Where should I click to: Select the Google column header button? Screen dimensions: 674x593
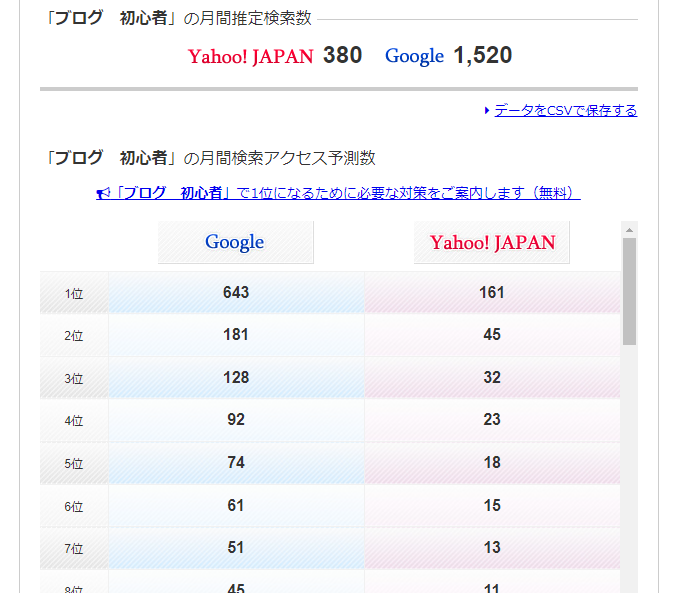tap(236, 242)
